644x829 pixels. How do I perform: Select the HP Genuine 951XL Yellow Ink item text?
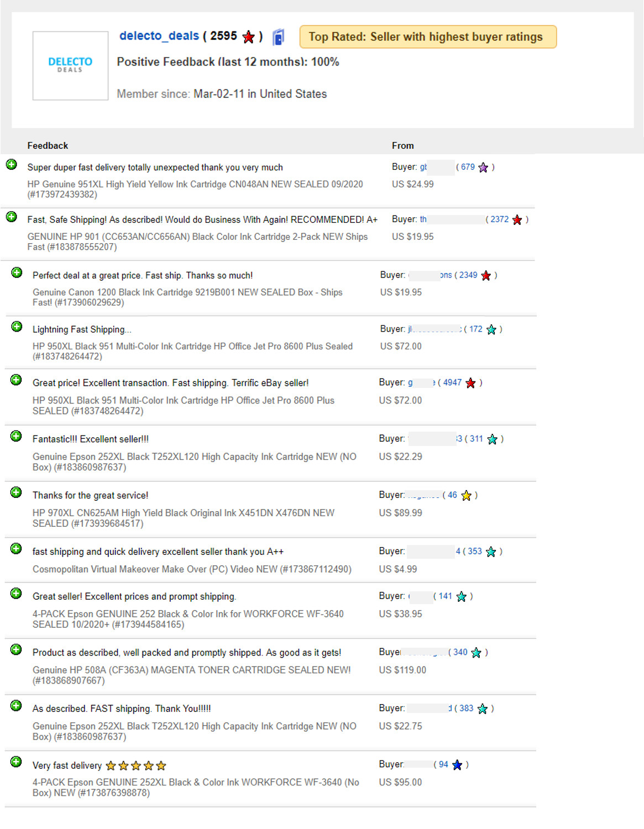(x=195, y=189)
